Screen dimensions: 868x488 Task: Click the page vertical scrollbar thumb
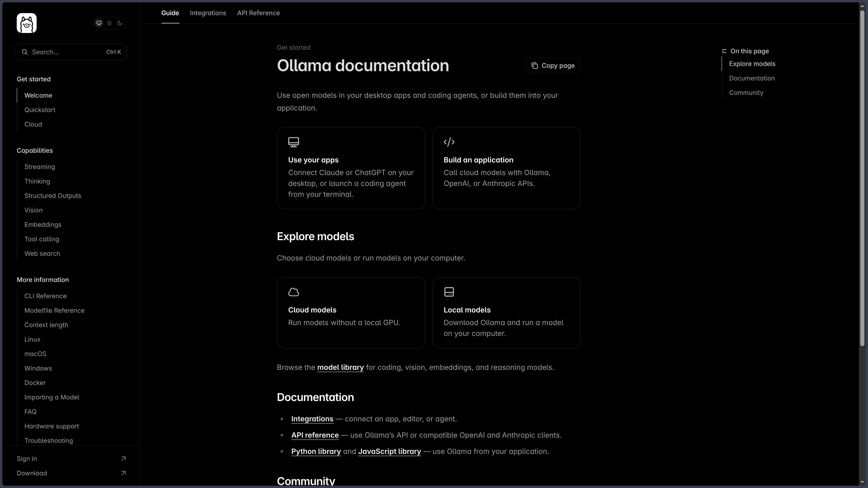click(862, 178)
